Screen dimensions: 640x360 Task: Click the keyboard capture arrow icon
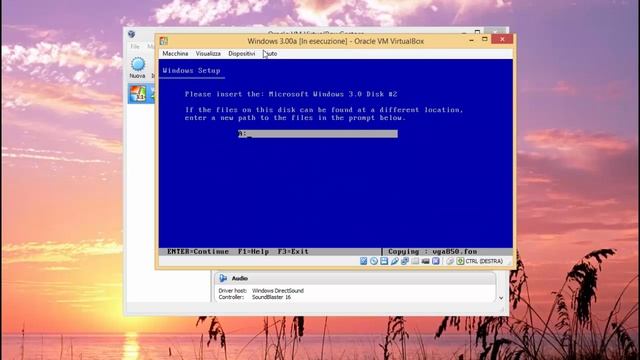tap(460, 261)
